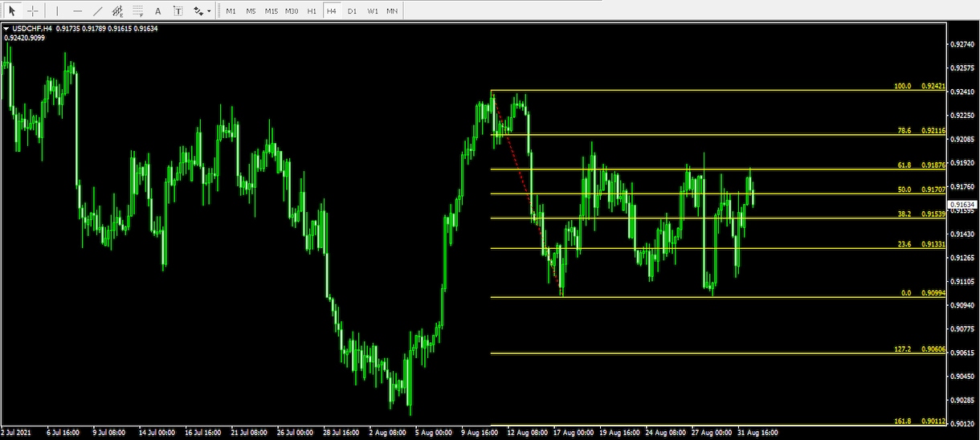Switch to H1 timeframe
The height and width of the screenshot is (440, 980).
point(312,11)
